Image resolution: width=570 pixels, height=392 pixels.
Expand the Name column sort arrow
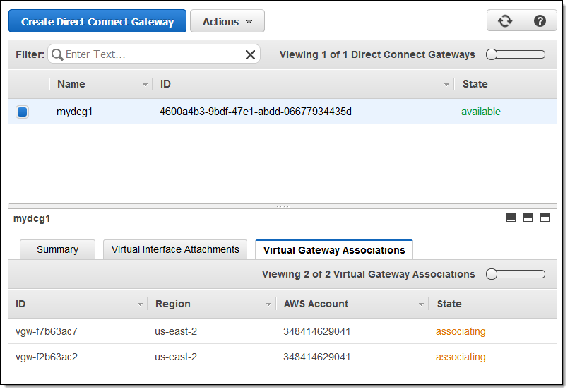click(x=146, y=85)
